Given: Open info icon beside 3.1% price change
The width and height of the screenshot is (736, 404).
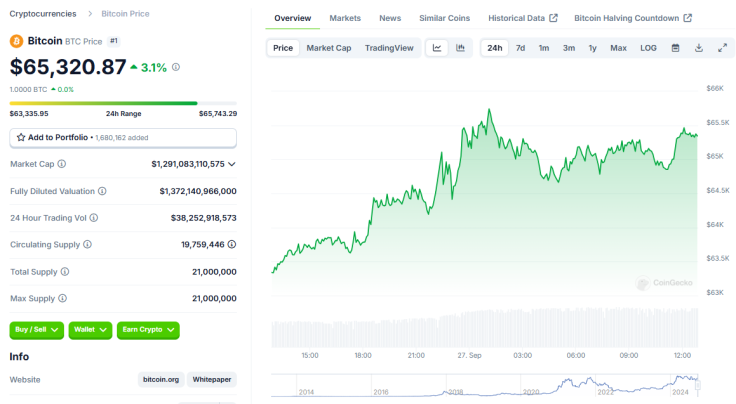Looking at the screenshot, I should tap(176, 67).
